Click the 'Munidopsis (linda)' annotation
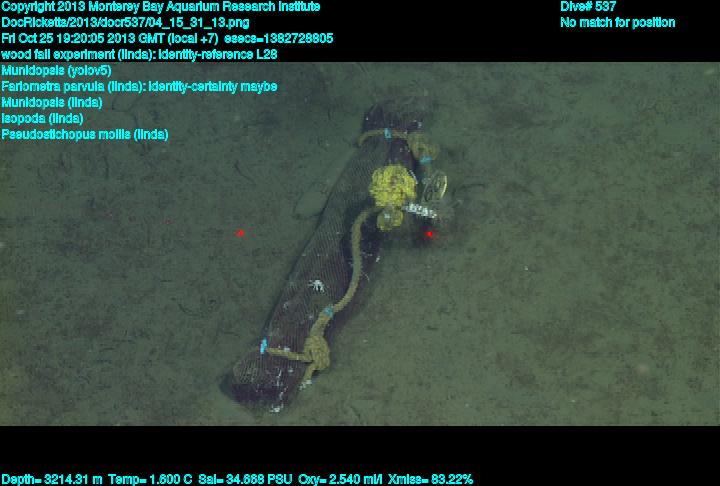The image size is (720, 486). click(x=52, y=102)
